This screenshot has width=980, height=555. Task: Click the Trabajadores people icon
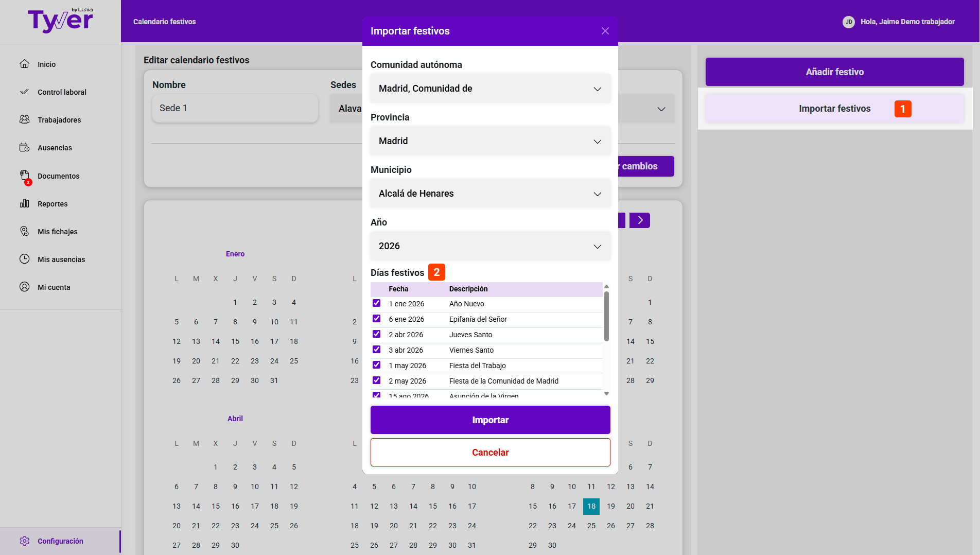24,119
